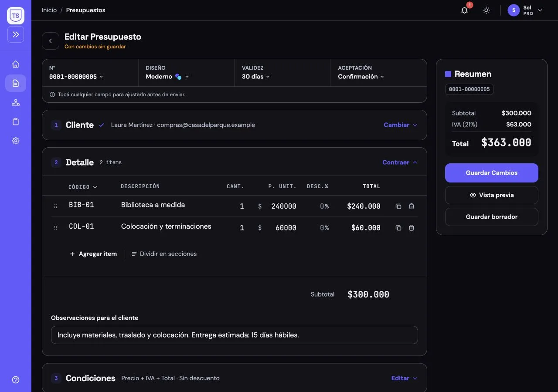Click Guardar borrador button

[x=492, y=217]
